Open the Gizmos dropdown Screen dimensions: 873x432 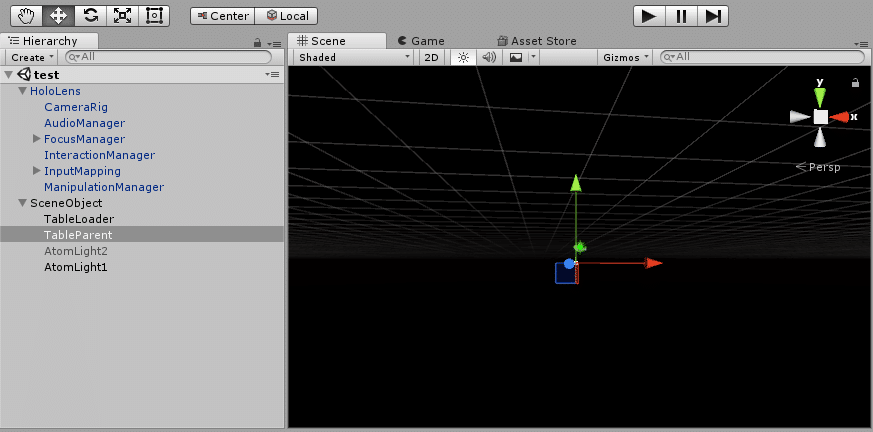(x=626, y=57)
